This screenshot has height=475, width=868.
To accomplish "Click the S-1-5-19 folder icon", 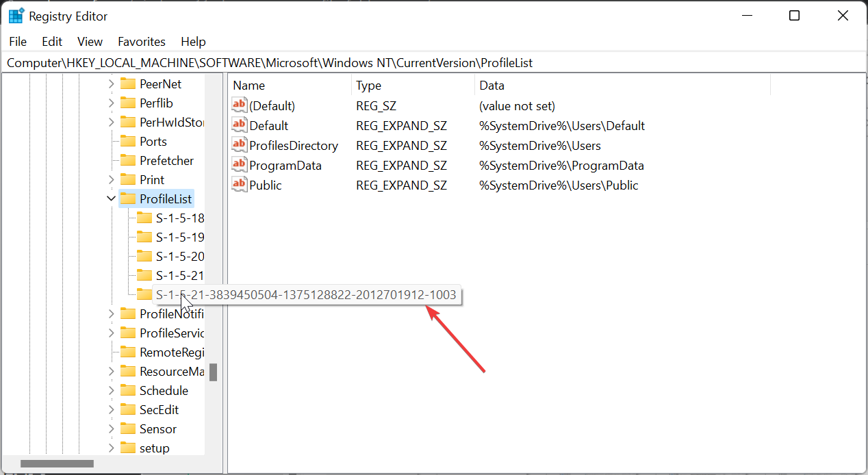I will (144, 237).
